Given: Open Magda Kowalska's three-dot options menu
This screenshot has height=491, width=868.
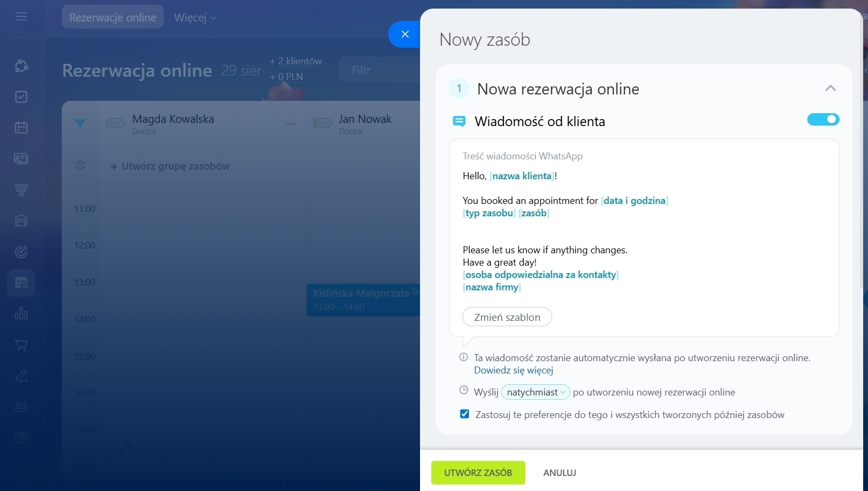Looking at the screenshot, I should tap(291, 124).
